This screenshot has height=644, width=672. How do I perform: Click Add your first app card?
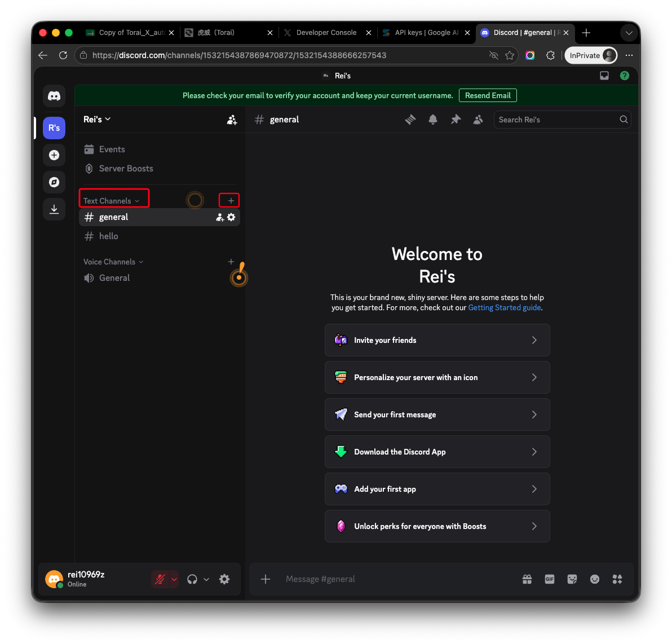click(437, 489)
